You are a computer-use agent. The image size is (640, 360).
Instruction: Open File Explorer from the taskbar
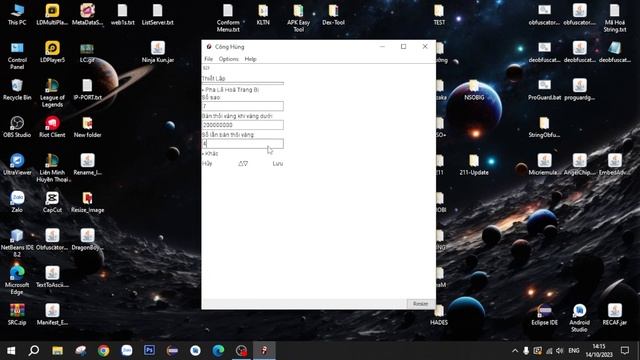point(57,351)
